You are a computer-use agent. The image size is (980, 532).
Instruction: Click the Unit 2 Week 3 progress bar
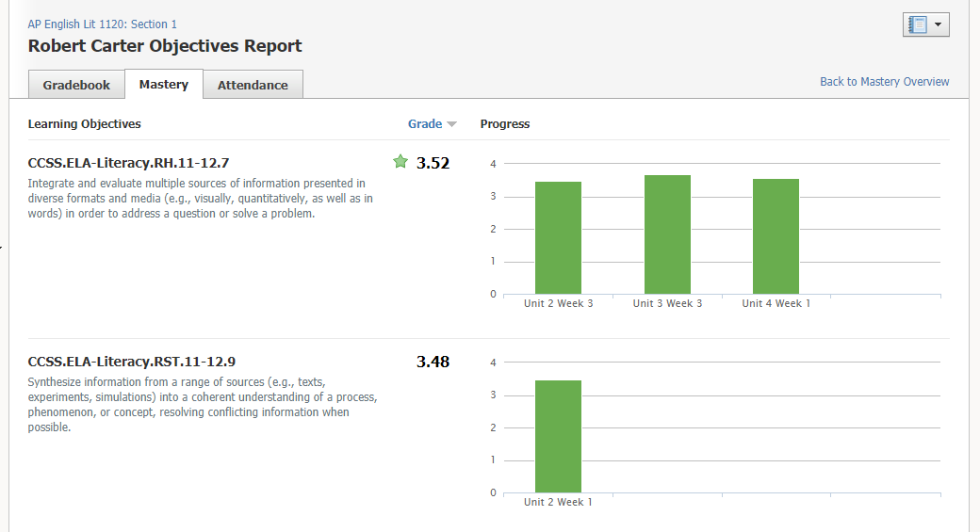558,237
